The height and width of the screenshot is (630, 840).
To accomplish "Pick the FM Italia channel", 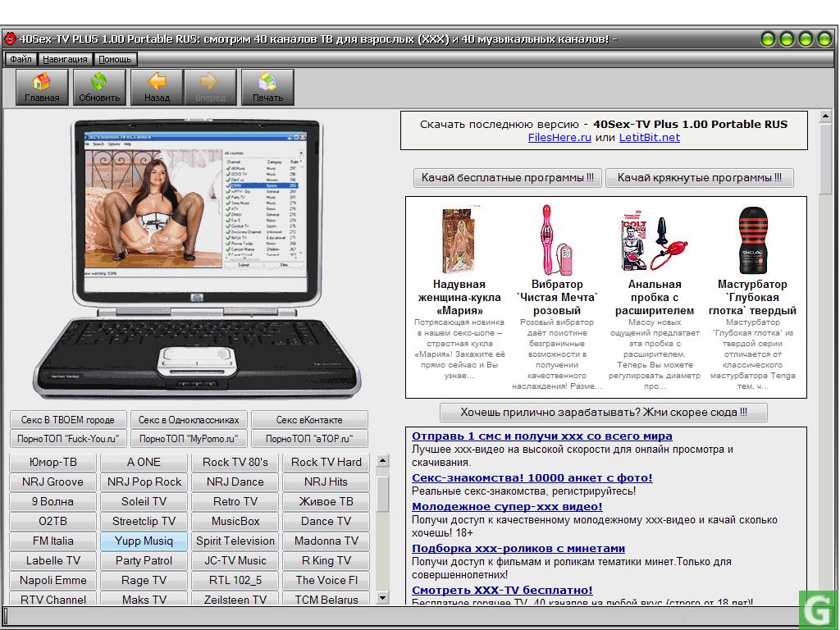I will point(53,541).
